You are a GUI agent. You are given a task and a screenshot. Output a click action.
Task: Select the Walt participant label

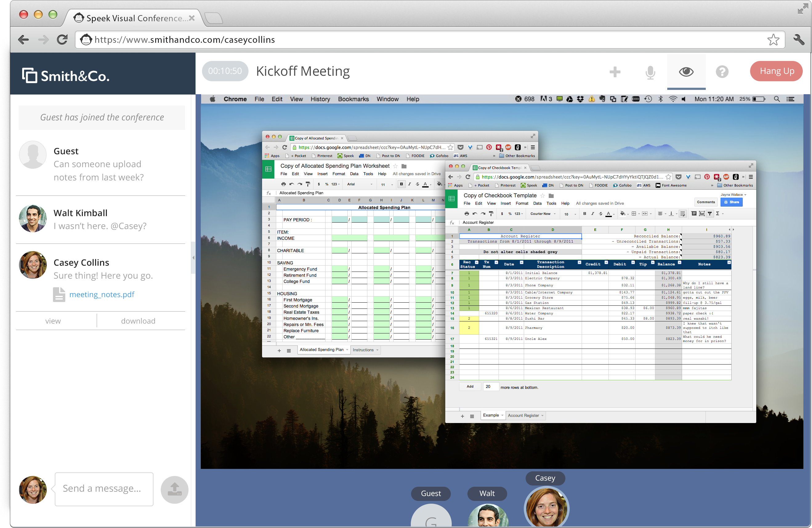pos(487,493)
